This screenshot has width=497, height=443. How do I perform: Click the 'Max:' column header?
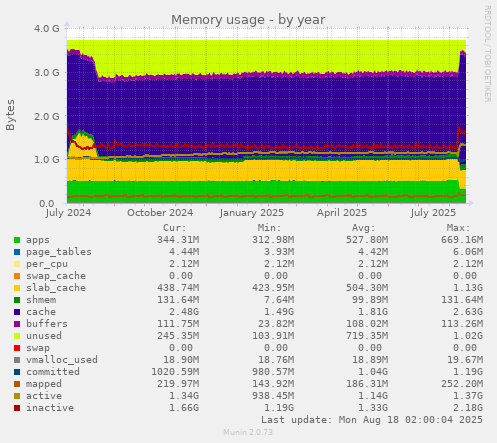click(x=459, y=228)
